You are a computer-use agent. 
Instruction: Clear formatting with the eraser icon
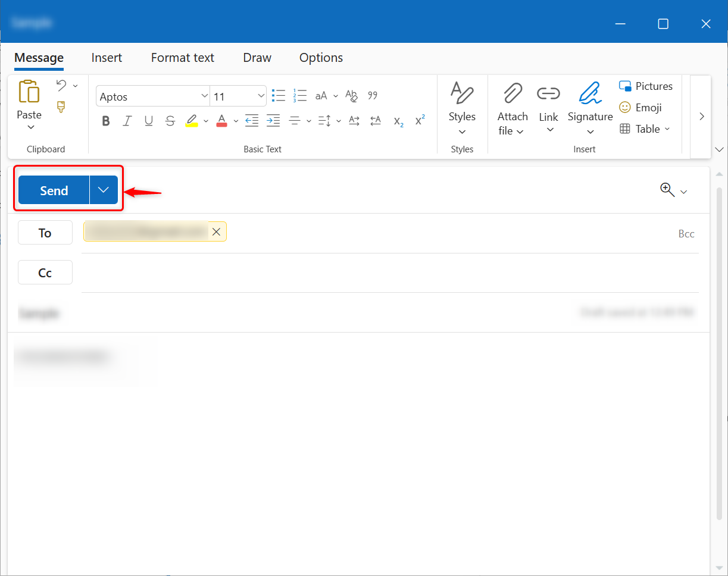[x=351, y=95]
